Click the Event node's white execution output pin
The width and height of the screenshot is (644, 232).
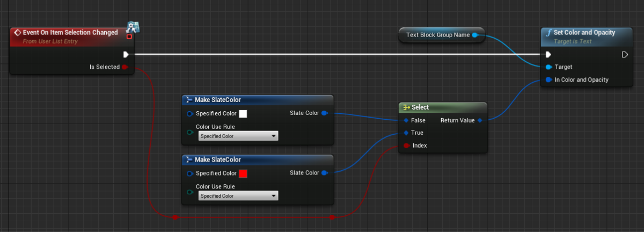coord(126,54)
